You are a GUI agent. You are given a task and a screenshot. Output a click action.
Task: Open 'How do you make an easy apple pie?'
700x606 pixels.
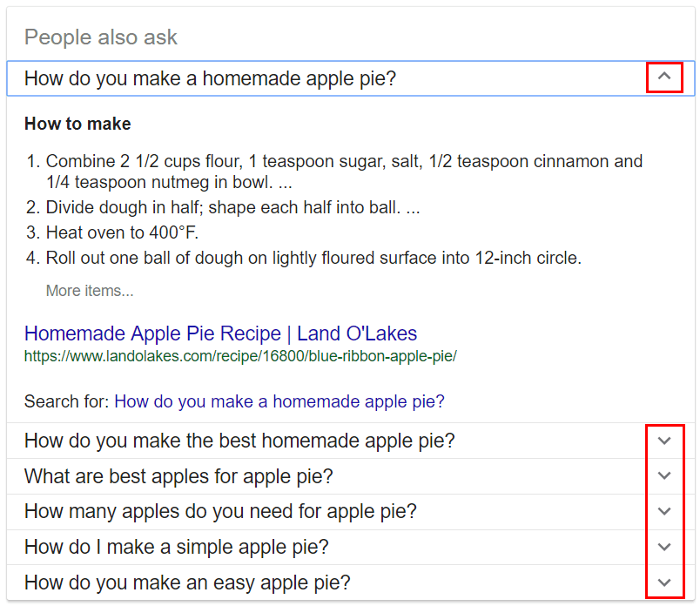pos(351,582)
